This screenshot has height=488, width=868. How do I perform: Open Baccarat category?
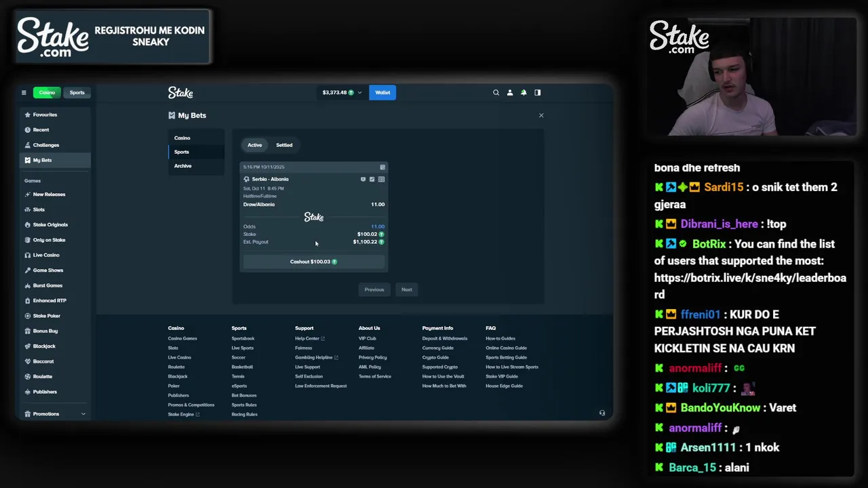point(55,361)
